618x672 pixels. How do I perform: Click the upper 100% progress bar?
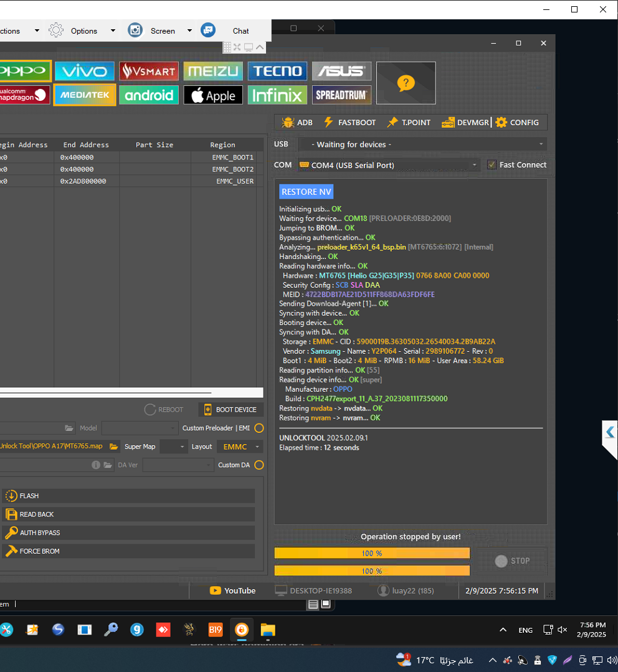pos(372,553)
